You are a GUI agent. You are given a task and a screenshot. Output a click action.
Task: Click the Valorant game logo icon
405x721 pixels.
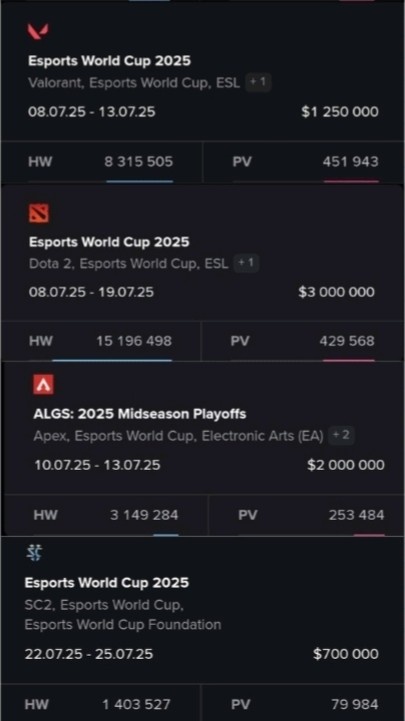pos(38,32)
